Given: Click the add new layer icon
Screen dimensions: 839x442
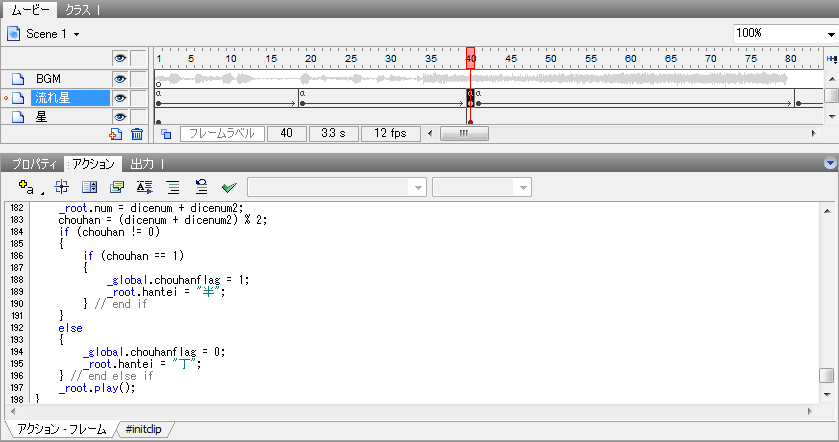Looking at the screenshot, I should point(116,133).
